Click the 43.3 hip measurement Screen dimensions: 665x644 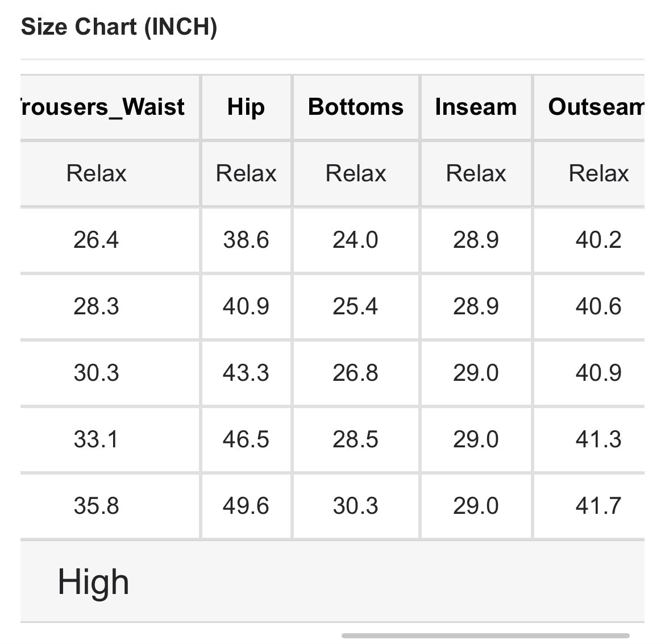[x=246, y=373]
